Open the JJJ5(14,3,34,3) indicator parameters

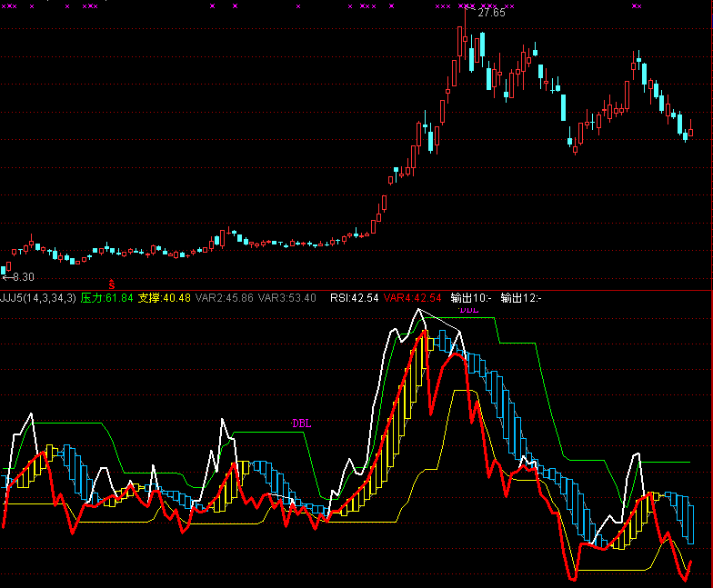38,298
